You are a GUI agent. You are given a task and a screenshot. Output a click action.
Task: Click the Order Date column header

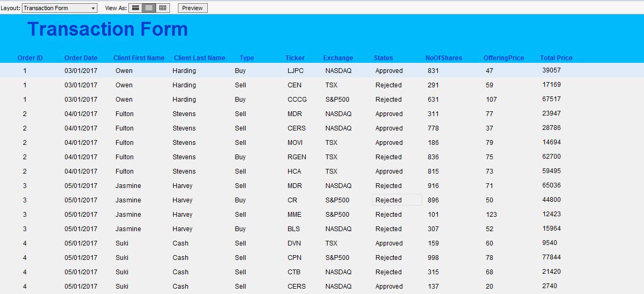pos(81,58)
